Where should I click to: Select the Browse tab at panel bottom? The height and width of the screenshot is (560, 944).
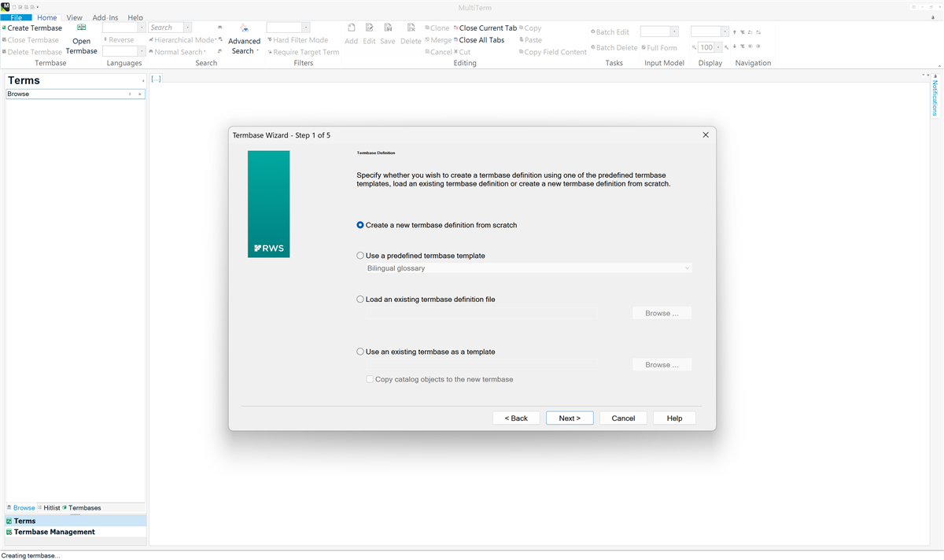pyautogui.click(x=23, y=508)
